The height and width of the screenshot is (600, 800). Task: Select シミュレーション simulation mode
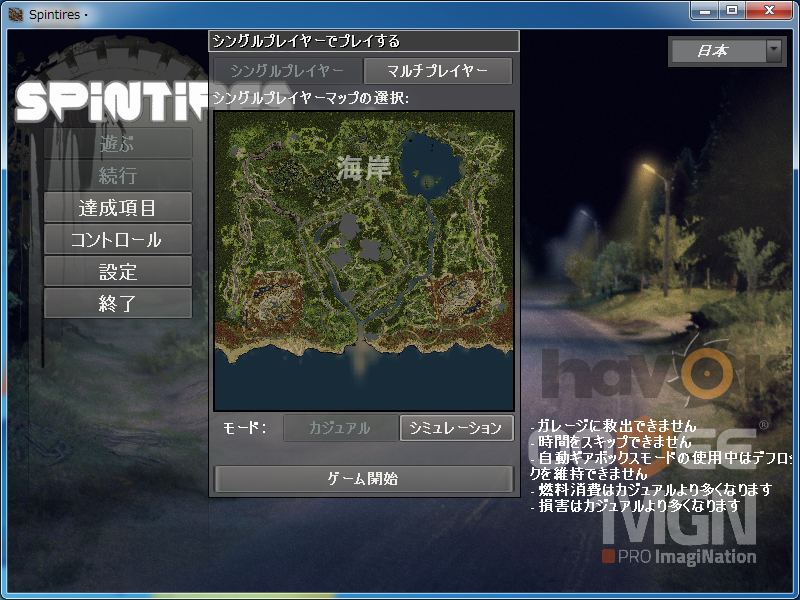456,428
